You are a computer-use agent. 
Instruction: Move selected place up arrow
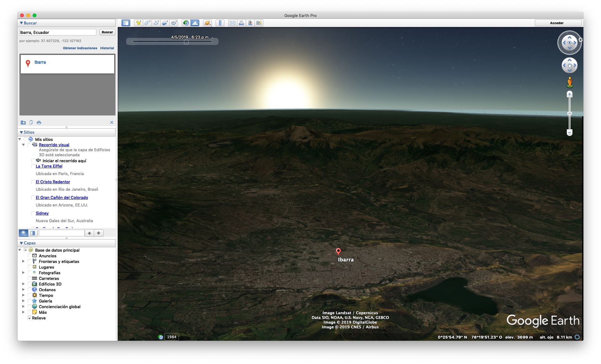89,233
